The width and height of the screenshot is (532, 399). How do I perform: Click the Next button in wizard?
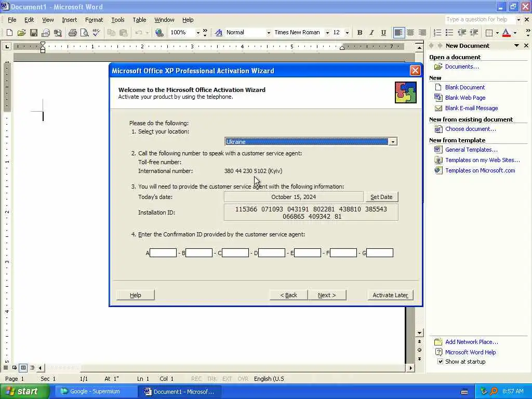pos(327,295)
